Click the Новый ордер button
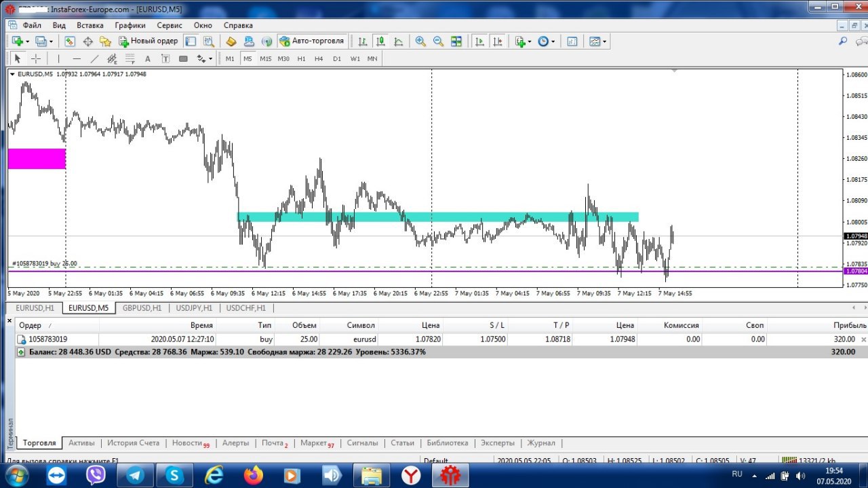868x488 pixels. pyautogui.click(x=149, y=41)
